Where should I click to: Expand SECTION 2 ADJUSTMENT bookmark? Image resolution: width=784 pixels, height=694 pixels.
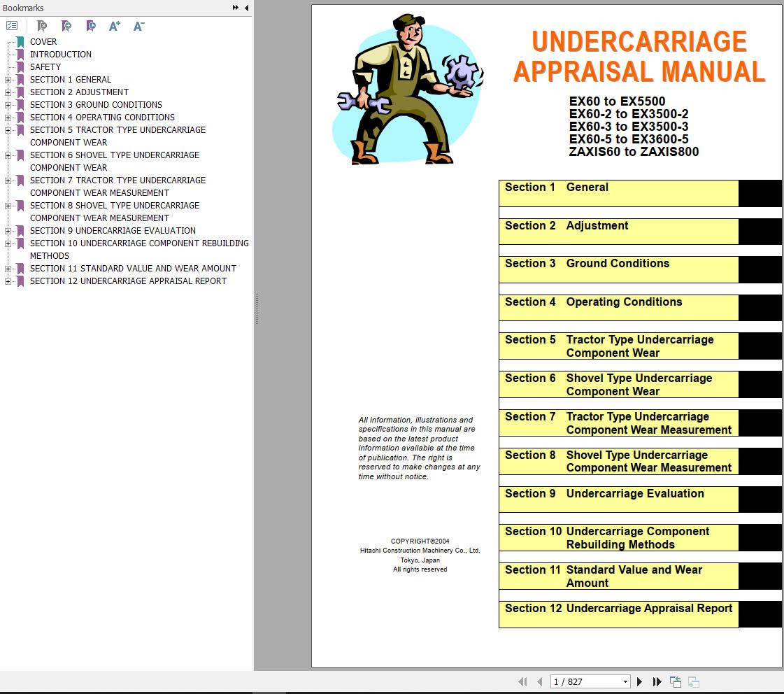(x=8, y=92)
